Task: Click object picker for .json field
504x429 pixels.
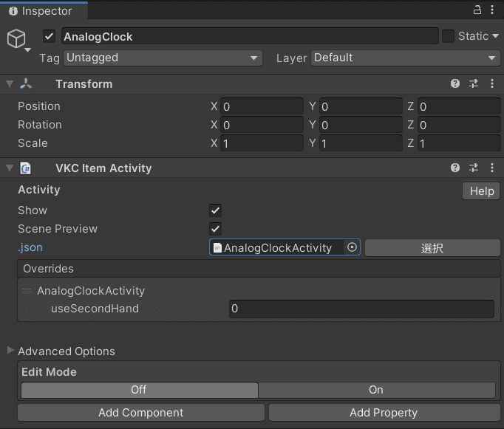Action: pyautogui.click(x=353, y=247)
